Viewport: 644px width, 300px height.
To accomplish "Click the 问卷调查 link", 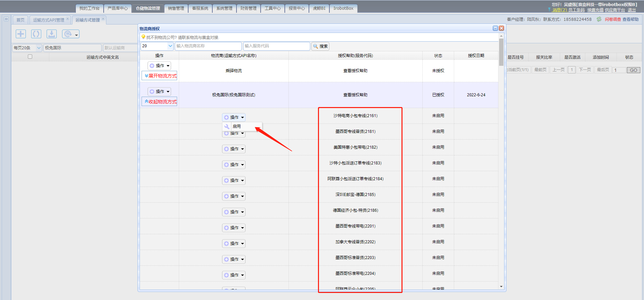I will pyautogui.click(x=613, y=19).
